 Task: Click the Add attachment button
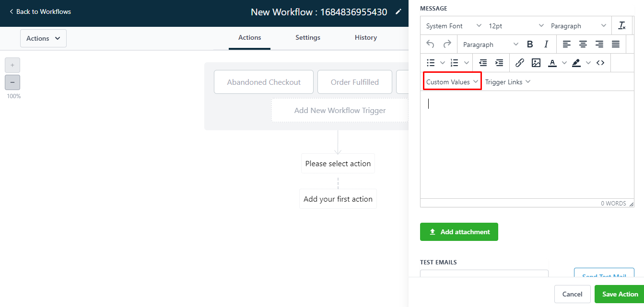[459, 232]
